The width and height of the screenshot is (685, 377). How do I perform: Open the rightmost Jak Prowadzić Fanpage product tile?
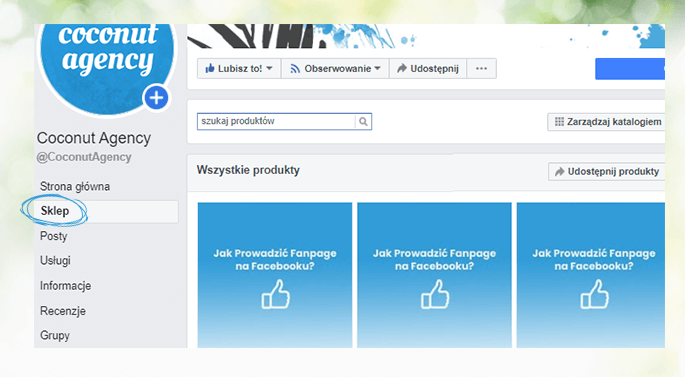(591, 275)
